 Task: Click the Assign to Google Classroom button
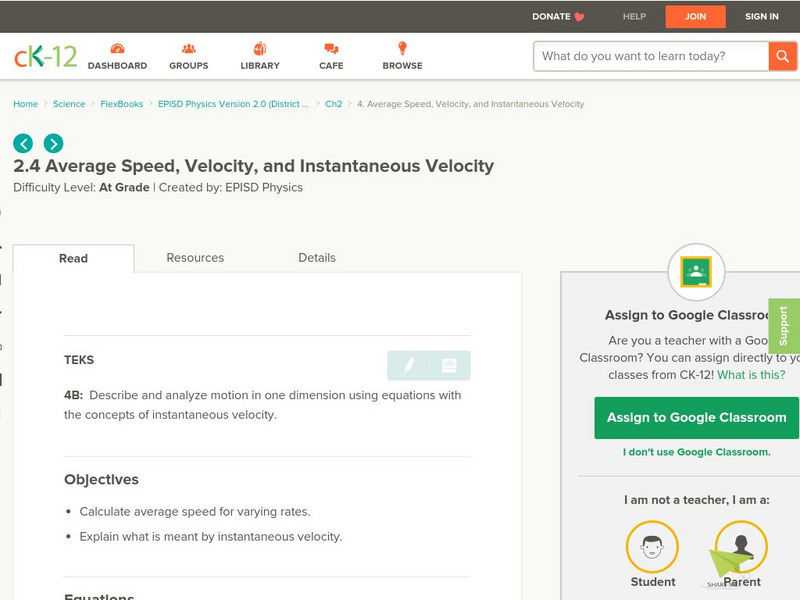(x=697, y=417)
